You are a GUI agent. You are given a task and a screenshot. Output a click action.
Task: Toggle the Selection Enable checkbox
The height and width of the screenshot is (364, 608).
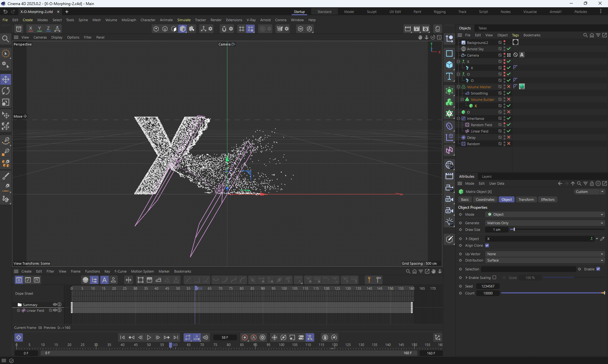point(598,269)
